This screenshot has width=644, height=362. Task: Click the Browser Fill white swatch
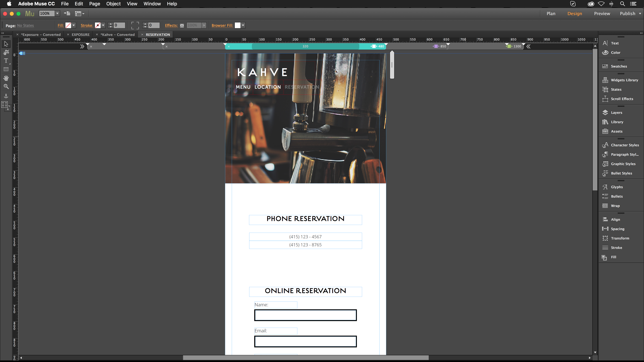237,25
